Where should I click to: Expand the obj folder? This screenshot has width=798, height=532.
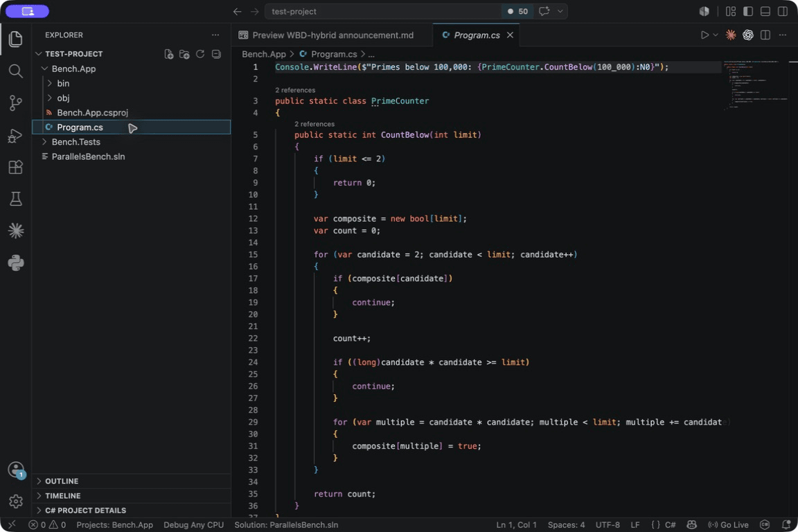pos(50,98)
